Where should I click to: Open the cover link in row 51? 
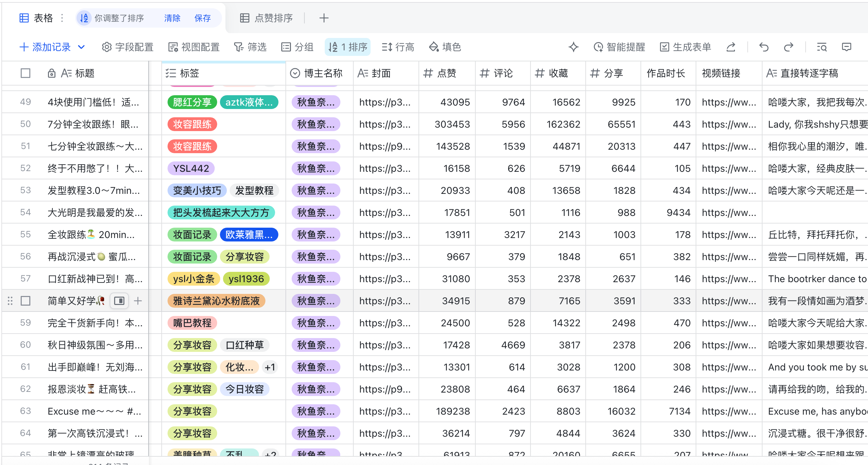pos(385,146)
